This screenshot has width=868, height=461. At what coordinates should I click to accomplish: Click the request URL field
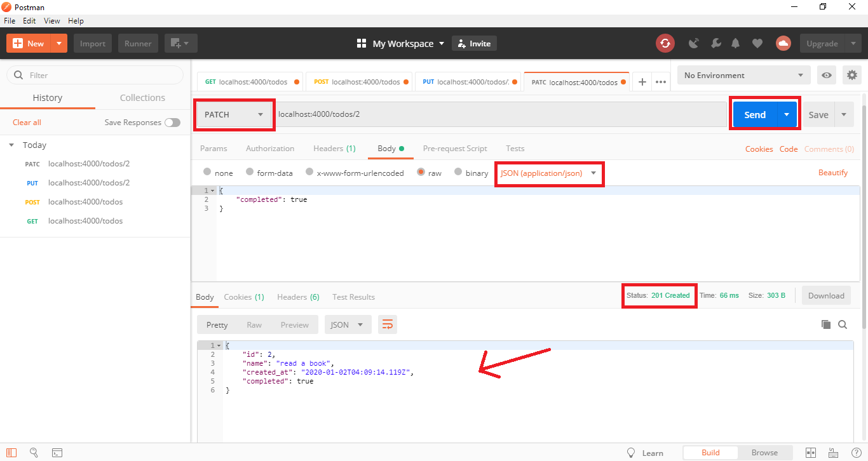[501, 114]
